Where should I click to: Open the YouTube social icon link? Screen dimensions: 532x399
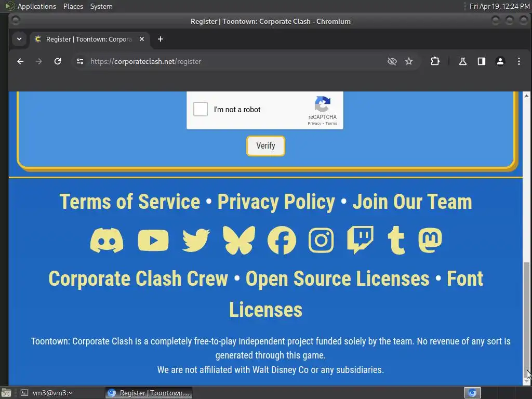[153, 240]
